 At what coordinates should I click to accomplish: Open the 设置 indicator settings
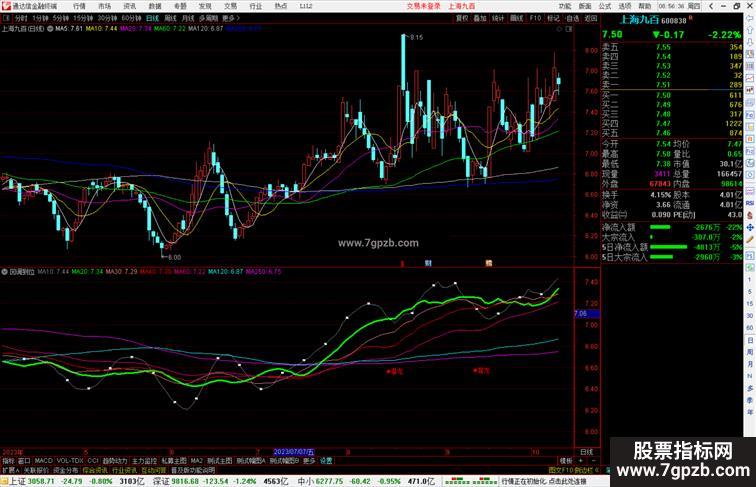click(x=326, y=460)
